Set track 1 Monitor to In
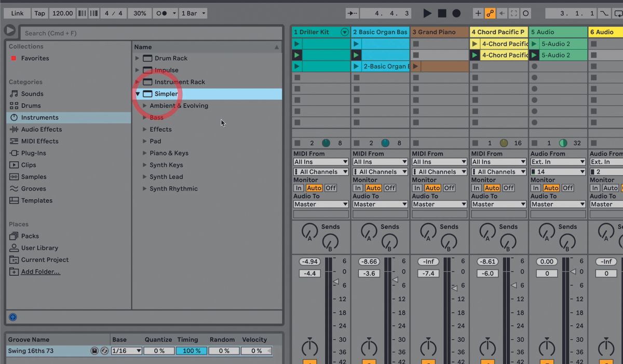Viewport: 623px width, 364px height. (299, 188)
